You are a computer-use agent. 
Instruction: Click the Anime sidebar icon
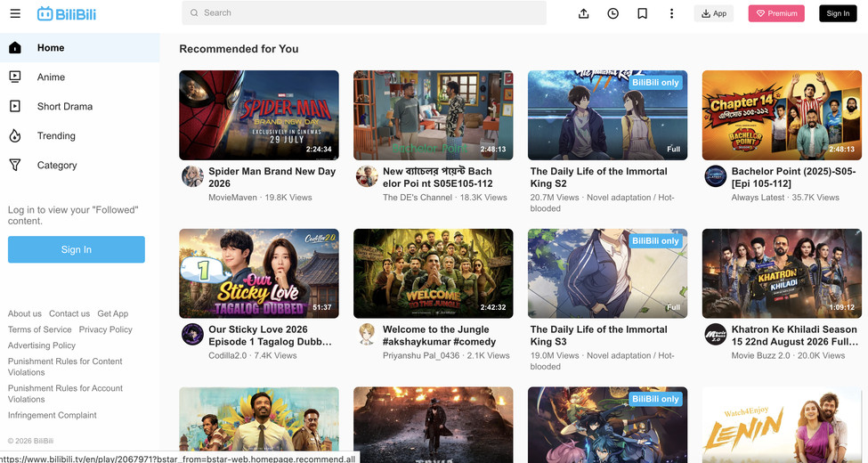15,77
